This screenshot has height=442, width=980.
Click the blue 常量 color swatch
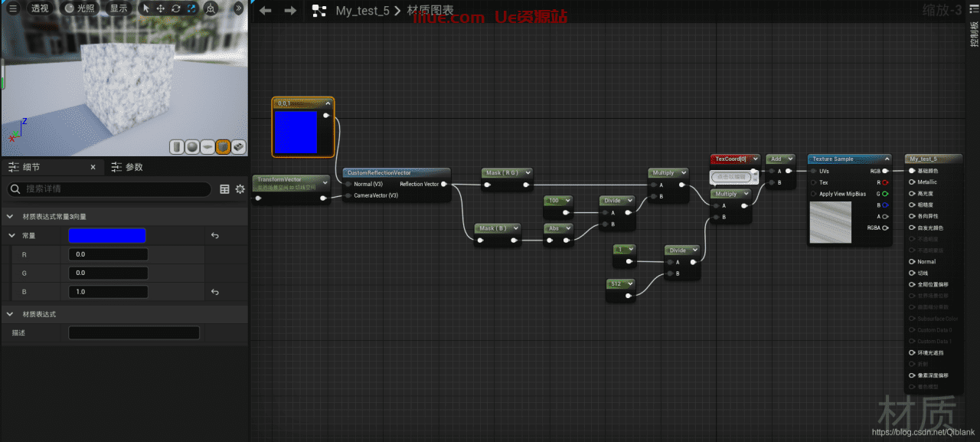pyautogui.click(x=106, y=236)
